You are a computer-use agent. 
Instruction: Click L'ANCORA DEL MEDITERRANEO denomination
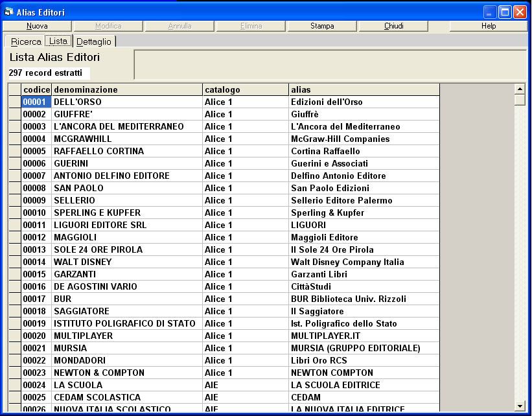pyautogui.click(x=127, y=126)
